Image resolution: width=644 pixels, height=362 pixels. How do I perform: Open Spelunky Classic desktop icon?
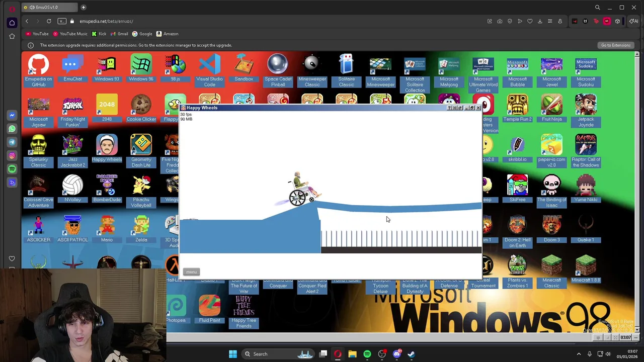point(38,151)
